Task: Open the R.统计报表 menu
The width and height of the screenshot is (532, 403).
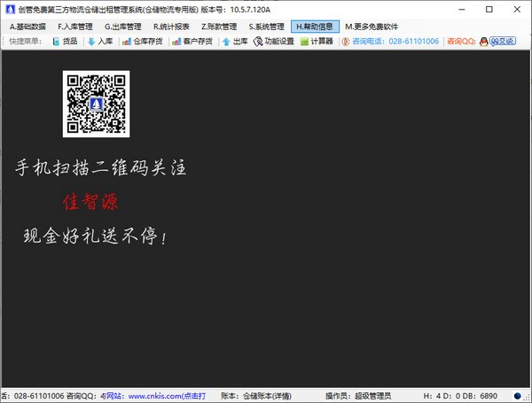Action: 171,27
